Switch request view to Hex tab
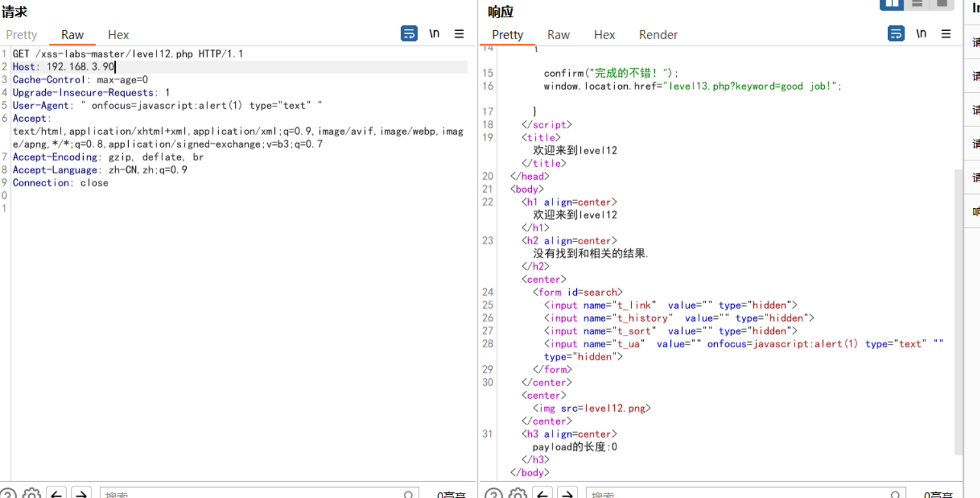 pyautogui.click(x=118, y=35)
